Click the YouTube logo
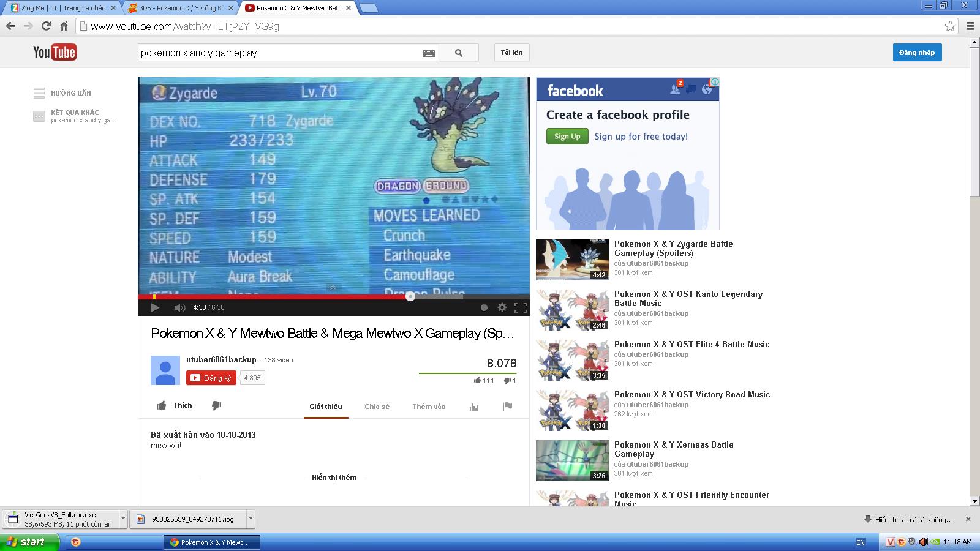The image size is (980, 551). (x=55, y=53)
